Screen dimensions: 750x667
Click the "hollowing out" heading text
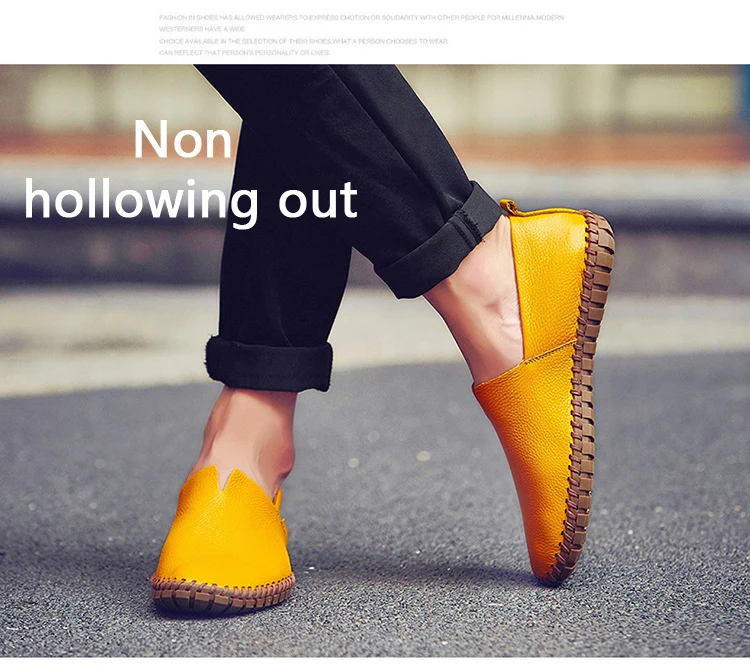click(x=191, y=201)
